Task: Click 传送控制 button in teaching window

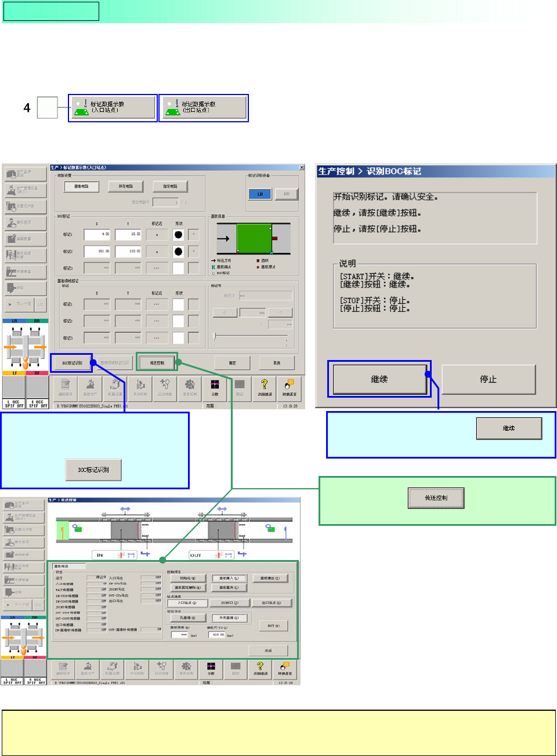Action: [x=157, y=363]
